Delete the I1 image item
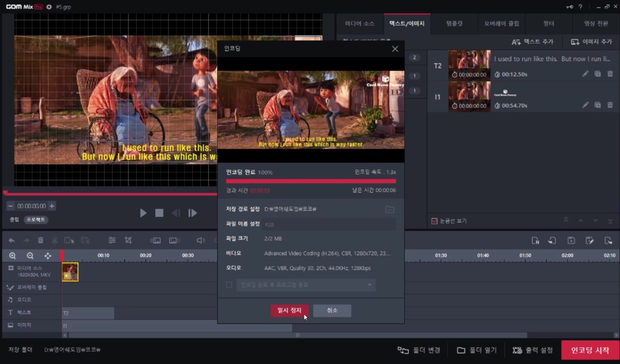 click(610, 105)
